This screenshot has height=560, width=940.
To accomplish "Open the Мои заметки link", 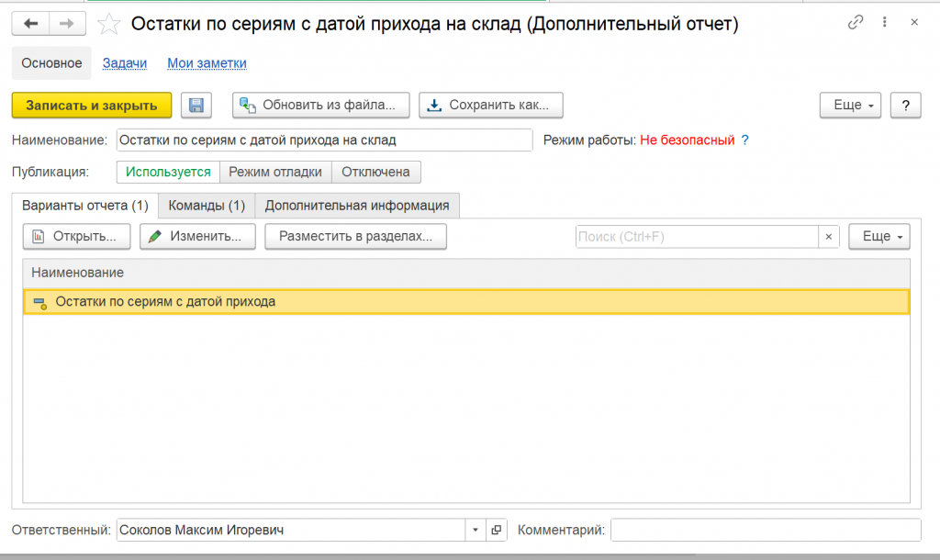I will click(207, 63).
